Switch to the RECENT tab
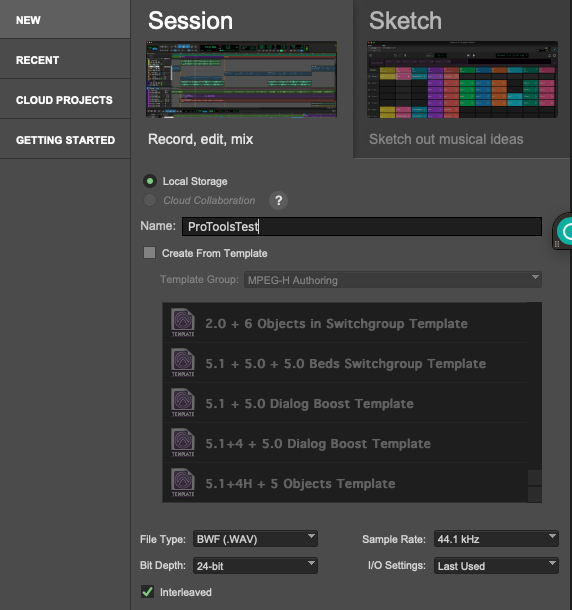 pos(65,60)
